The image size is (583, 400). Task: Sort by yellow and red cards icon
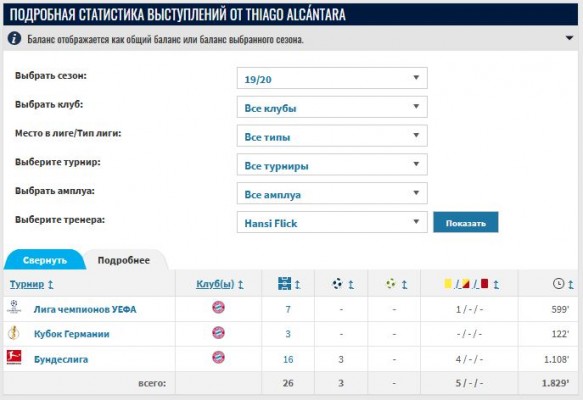tap(466, 284)
